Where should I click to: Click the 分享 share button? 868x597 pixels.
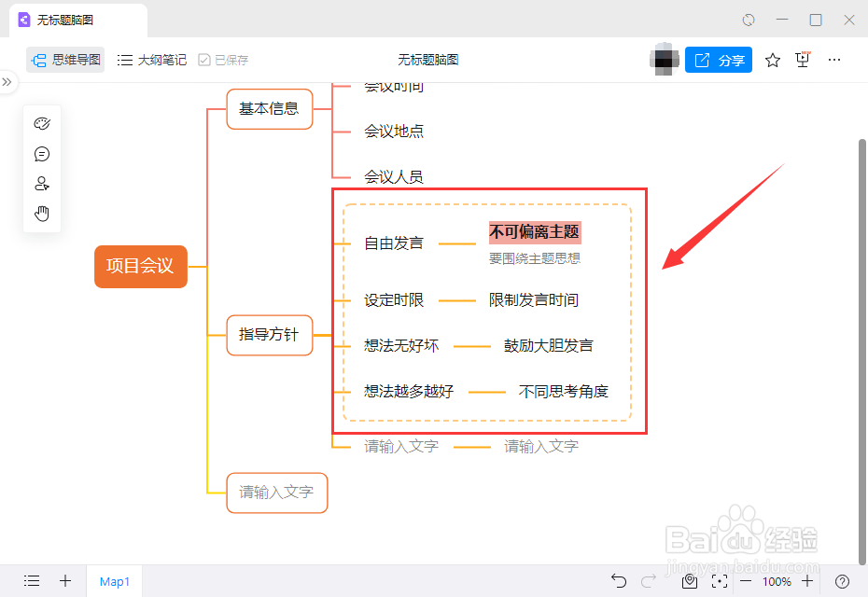[719, 60]
